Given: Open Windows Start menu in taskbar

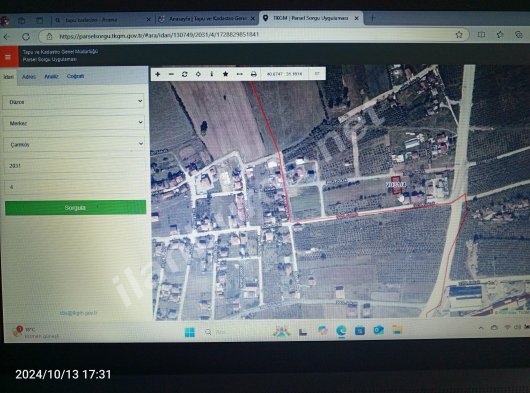Looking at the screenshot, I should 190,332.
